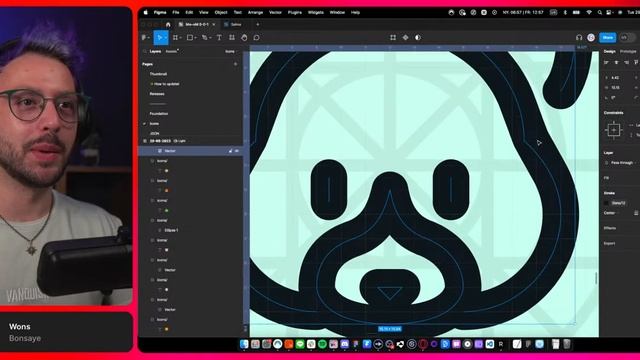Screen dimensions: 640x360
Task: Open the Resources tool
Action: [x=232, y=38]
